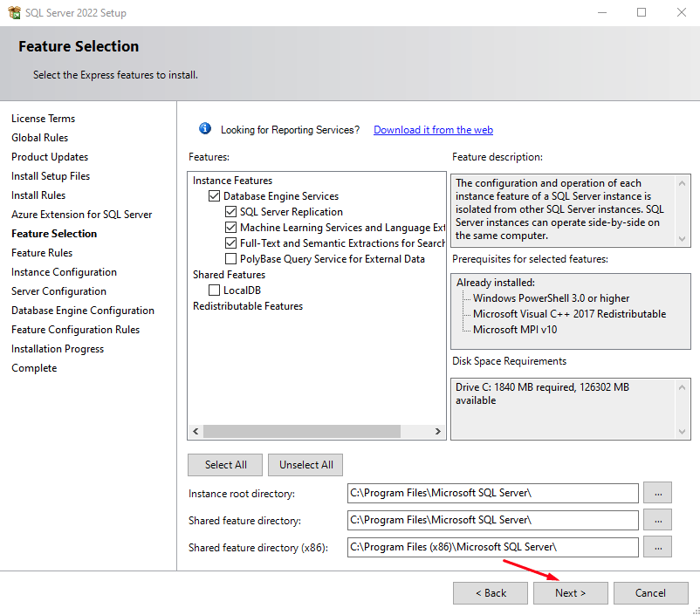Click the Global Rules step
The height and width of the screenshot is (615, 700).
pyautogui.click(x=40, y=138)
